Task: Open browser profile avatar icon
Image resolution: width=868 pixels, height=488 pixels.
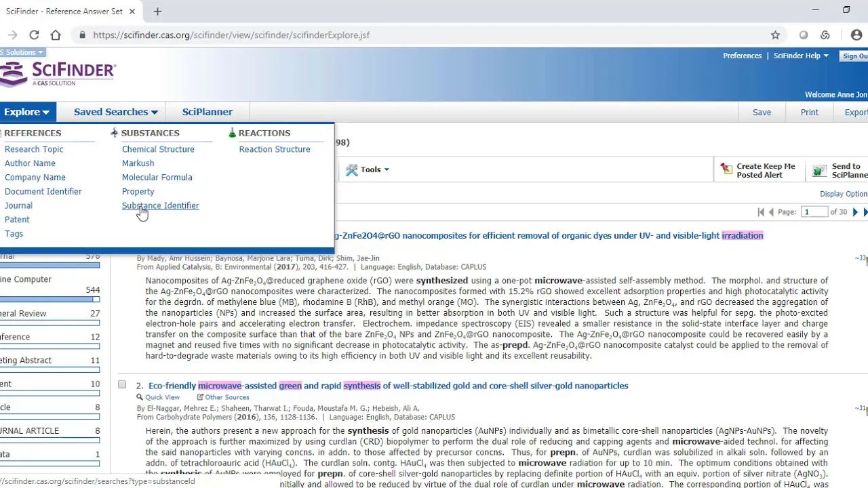Action: click(x=856, y=35)
